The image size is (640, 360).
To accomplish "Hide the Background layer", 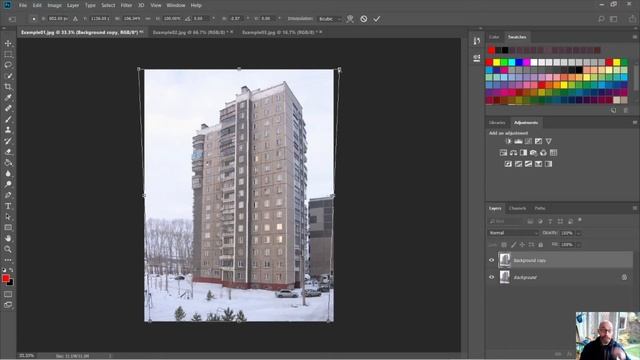I will [x=491, y=277].
